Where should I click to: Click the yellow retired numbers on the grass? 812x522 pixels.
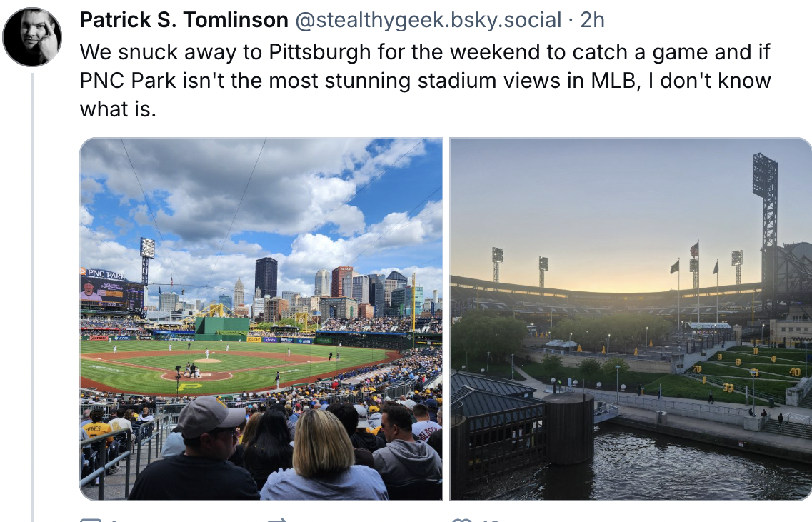(746, 369)
